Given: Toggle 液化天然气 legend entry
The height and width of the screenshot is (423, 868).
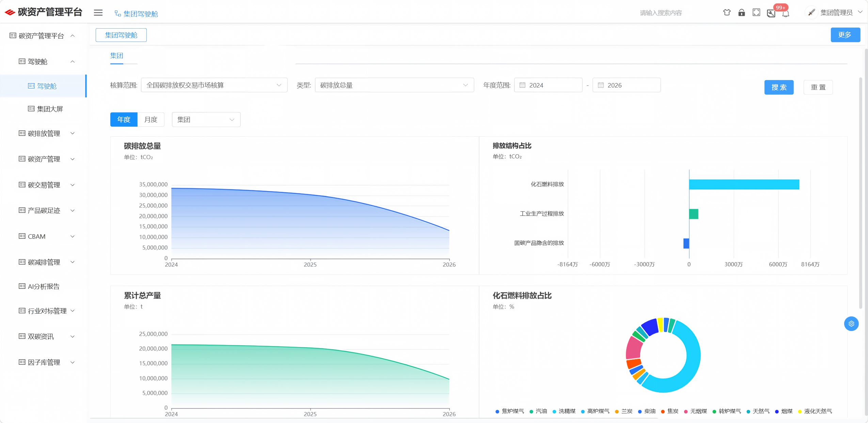Looking at the screenshot, I should pyautogui.click(x=815, y=411).
